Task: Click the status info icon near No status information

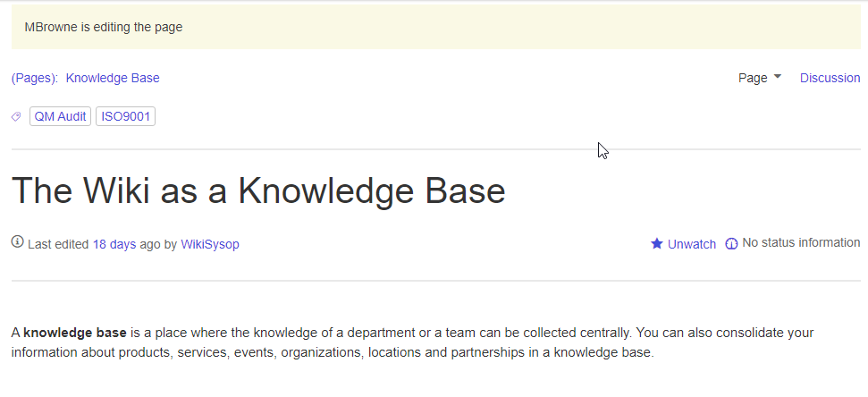Action: pos(731,243)
